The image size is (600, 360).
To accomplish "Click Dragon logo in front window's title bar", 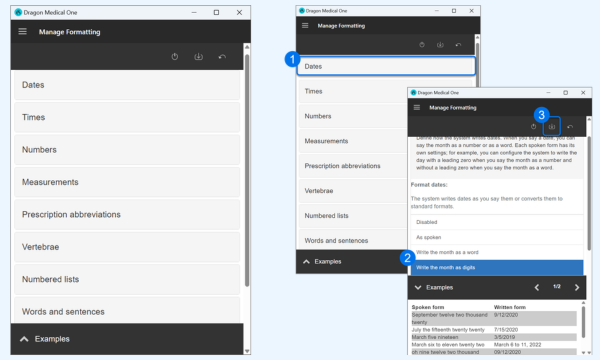I will pos(413,93).
